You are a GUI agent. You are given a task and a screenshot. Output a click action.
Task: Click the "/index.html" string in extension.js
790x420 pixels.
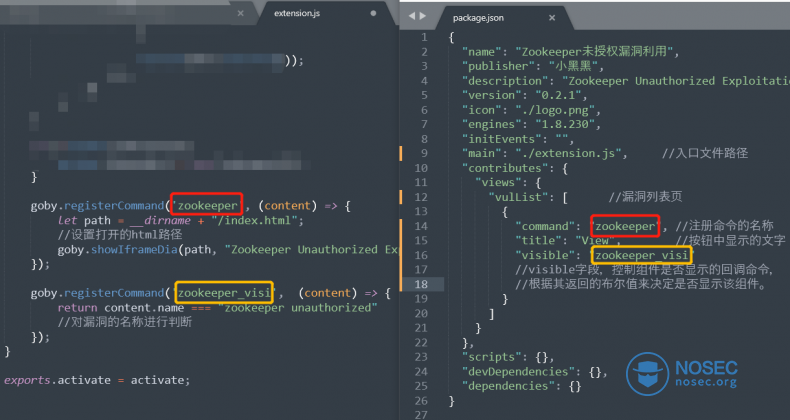(x=254, y=221)
